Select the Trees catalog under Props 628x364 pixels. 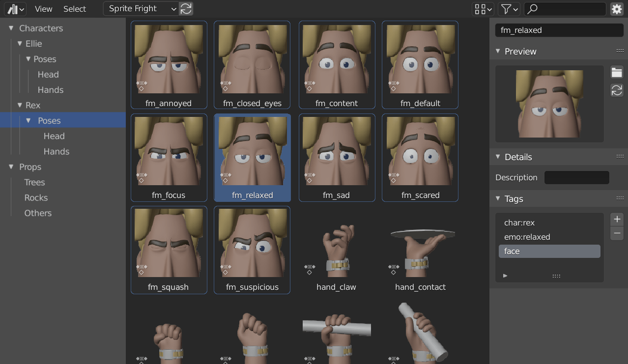pyautogui.click(x=34, y=182)
